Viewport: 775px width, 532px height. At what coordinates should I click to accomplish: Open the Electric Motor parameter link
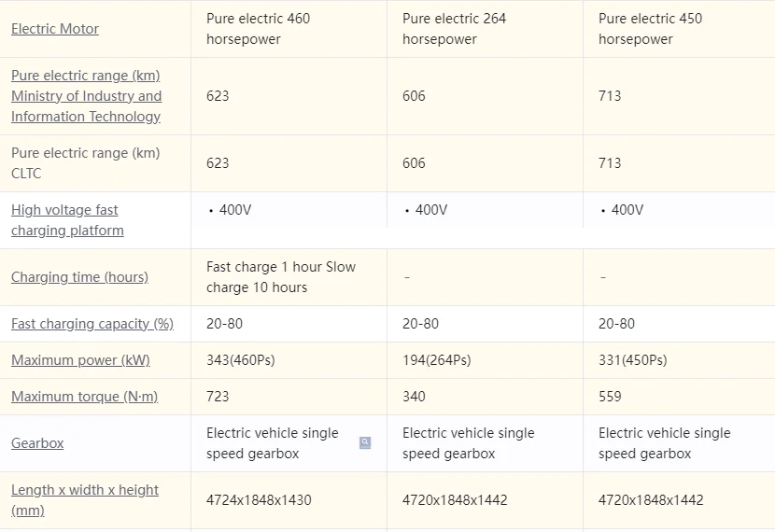coord(55,29)
